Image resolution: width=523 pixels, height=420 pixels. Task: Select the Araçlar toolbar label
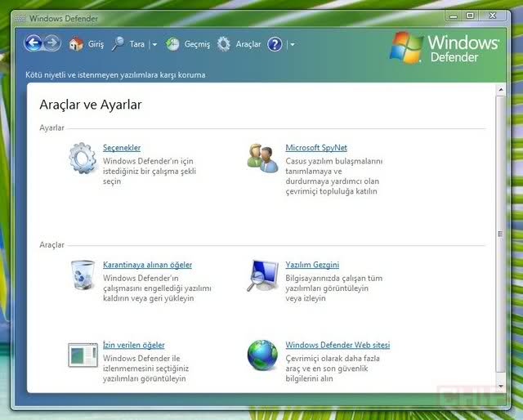point(248,44)
